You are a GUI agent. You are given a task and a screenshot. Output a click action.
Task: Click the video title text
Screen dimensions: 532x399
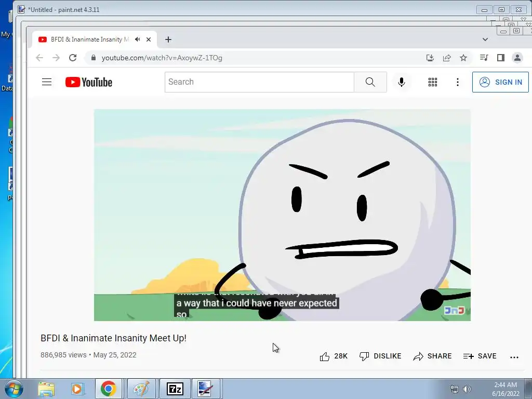tap(113, 338)
